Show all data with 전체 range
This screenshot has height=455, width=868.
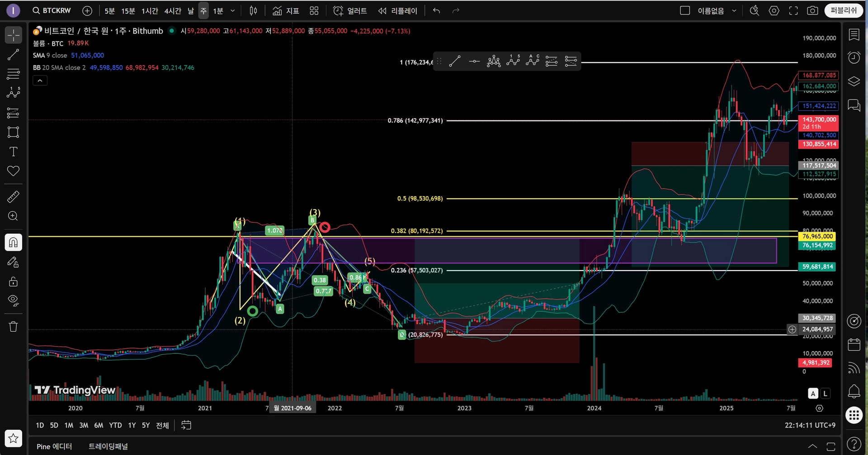point(162,425)
